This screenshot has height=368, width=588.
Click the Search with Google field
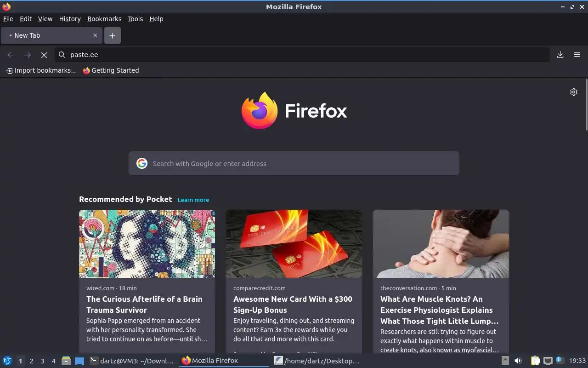tap(294, 163)
